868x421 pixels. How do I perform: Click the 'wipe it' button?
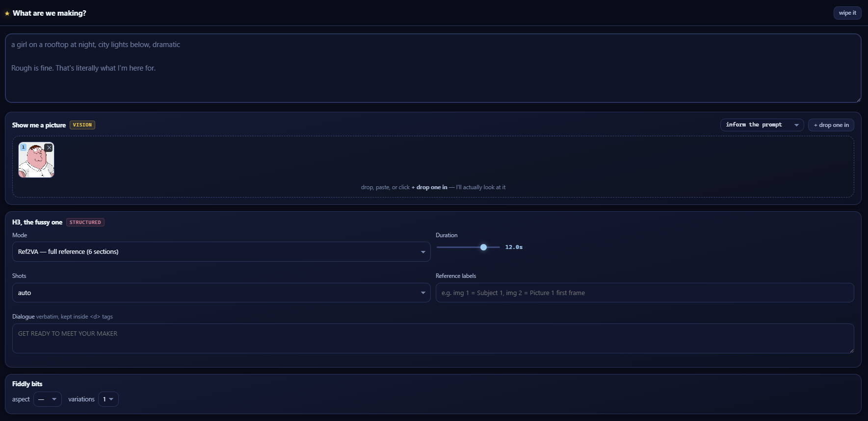tap(847, 13)
